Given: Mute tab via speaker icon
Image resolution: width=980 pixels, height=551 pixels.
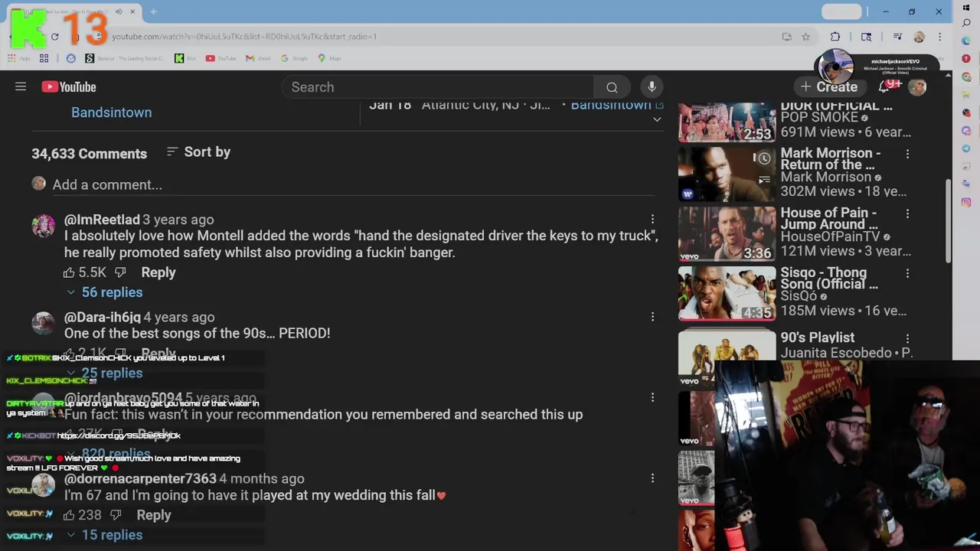Looking at the screenshot, I should tap(119, 11).
